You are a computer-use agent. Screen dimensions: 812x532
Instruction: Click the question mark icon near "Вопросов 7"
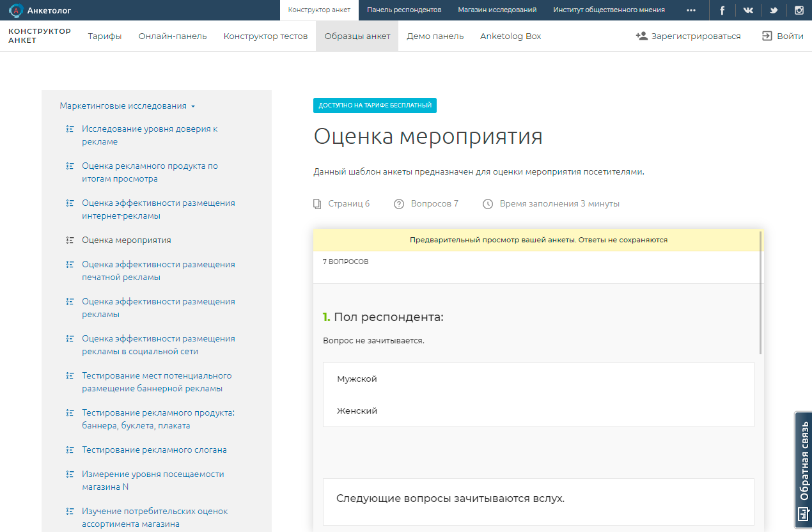tap(398, 203)
